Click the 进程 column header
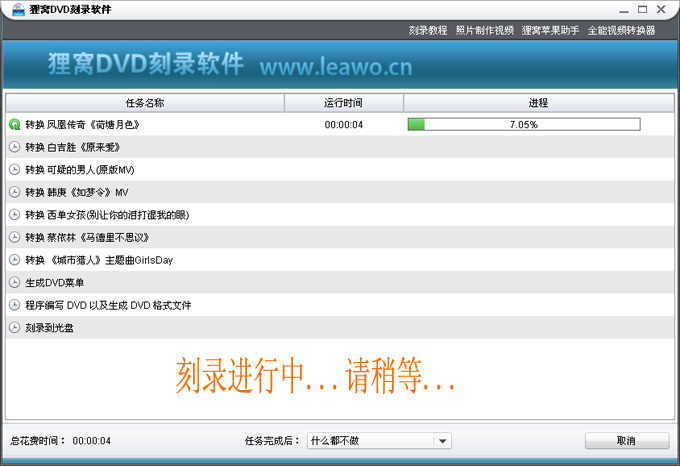Screen dimensions: 680x466 click(539, 103)
